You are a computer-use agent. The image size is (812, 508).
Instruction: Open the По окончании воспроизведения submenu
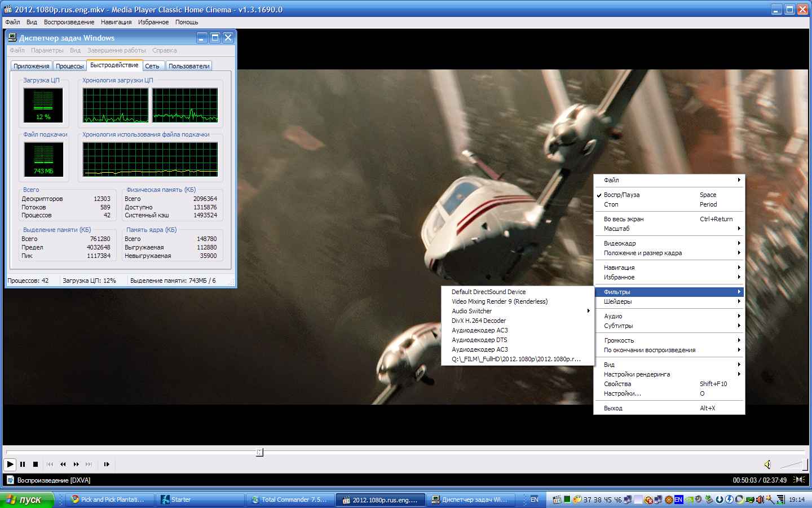pos(669,350)
